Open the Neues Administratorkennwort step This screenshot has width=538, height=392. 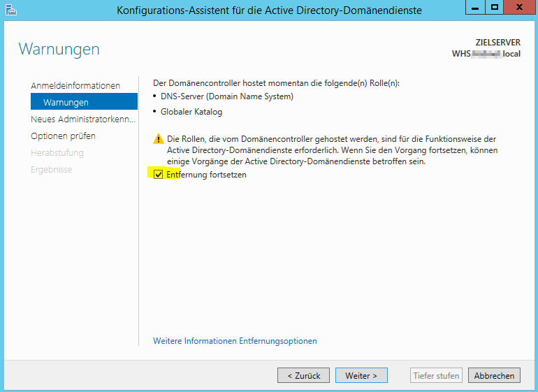pyautogui.click(x=83, y=119)
